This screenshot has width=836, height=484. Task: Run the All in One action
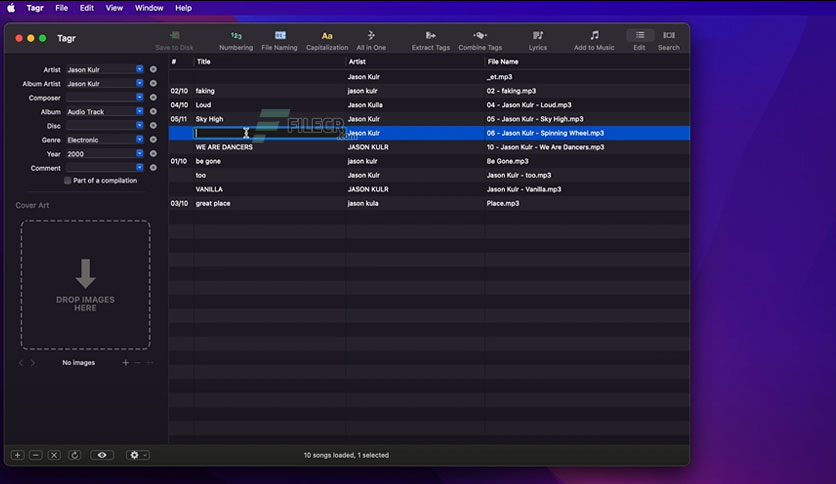(x=371, y=41)
